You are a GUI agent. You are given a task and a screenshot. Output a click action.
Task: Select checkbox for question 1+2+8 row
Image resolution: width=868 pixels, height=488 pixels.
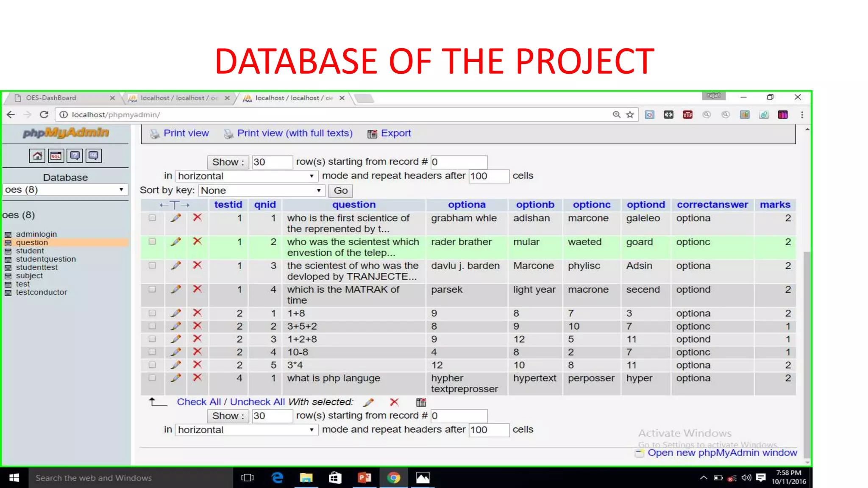pos(152,339)
